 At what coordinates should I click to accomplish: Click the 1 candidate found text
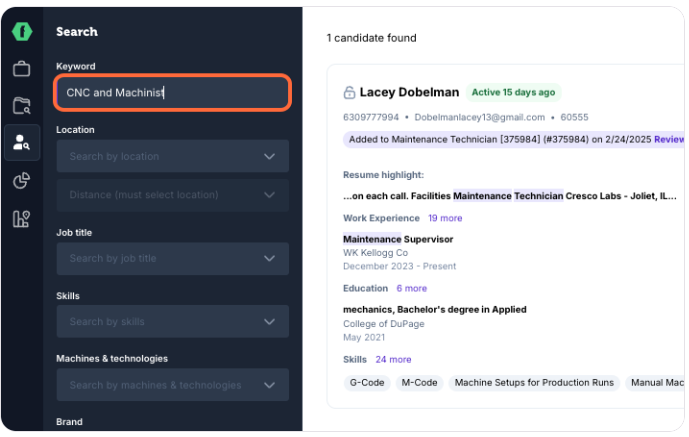click(371, 38)
